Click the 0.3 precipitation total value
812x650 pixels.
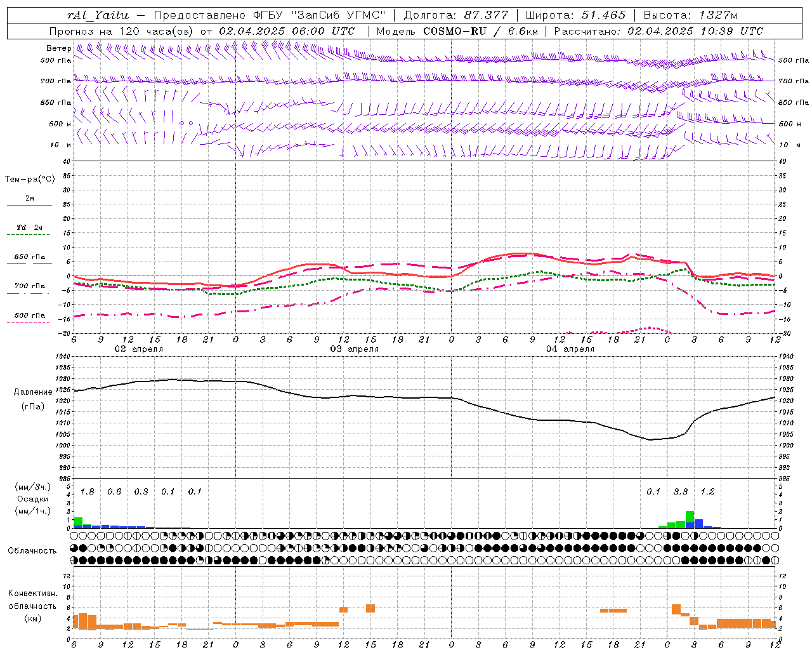click(x=141, y=492)
